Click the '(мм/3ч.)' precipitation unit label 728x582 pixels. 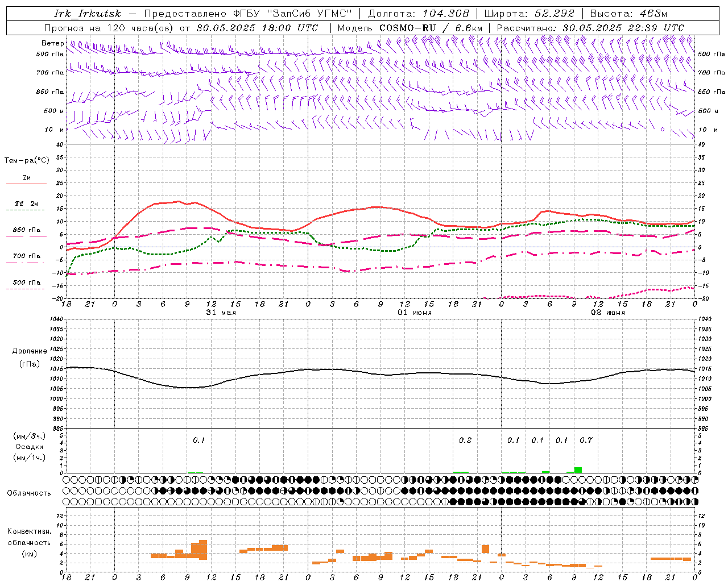click(x=30, y=436)
